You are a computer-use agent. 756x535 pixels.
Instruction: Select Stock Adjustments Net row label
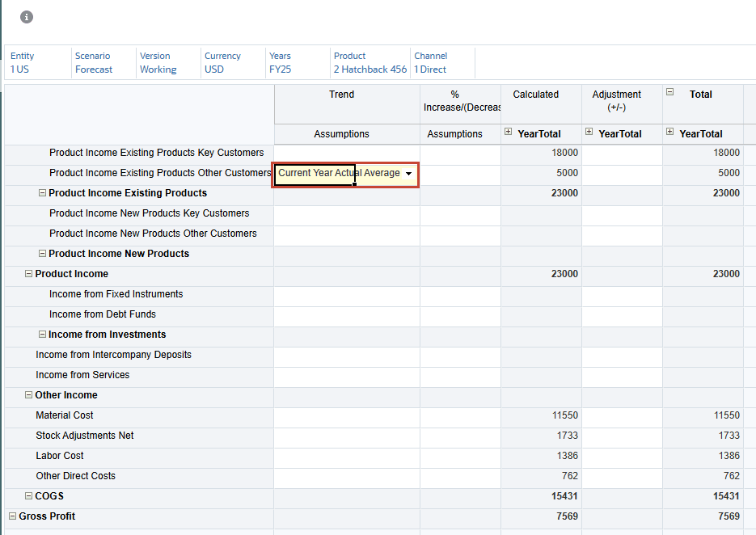point(85,436)
